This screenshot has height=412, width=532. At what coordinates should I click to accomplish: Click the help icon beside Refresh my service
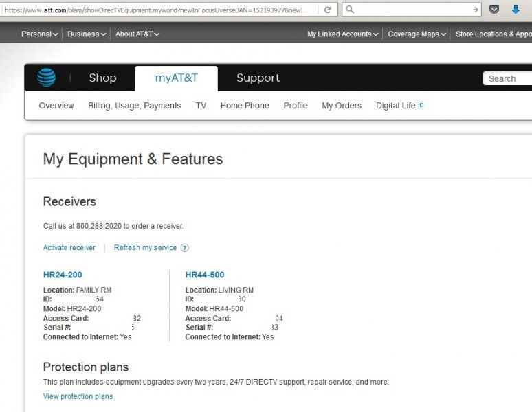184,248
